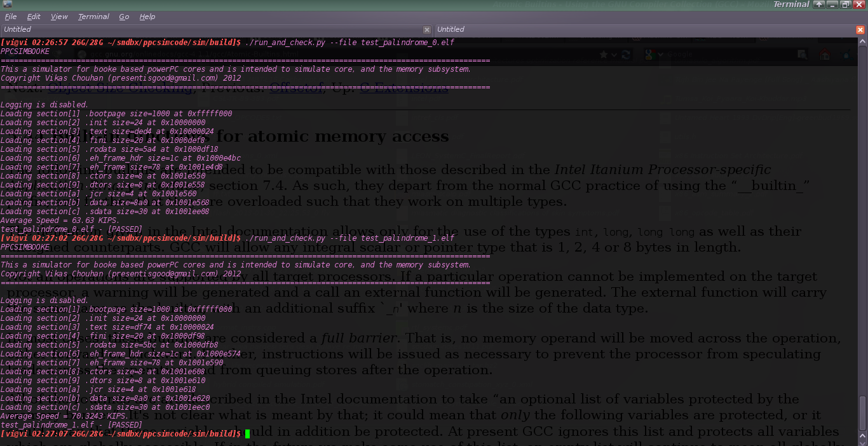Click the test_palindrome_1.elf PASSED result line
This screenshot has width=868, height=446.
tap(71, 425)
